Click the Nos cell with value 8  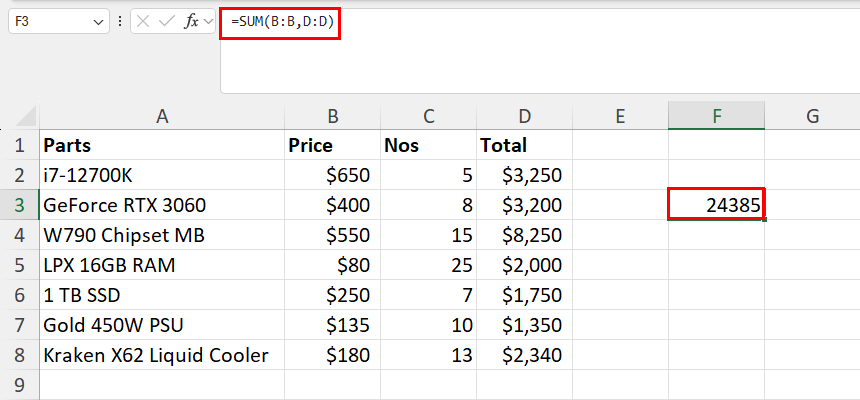(x=428, y=205)
